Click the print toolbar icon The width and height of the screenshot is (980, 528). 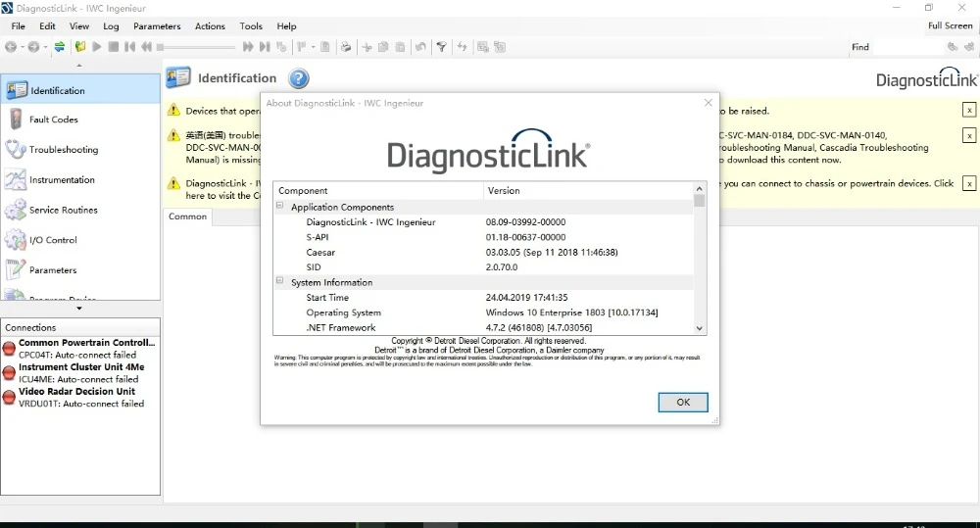point(346,47)
